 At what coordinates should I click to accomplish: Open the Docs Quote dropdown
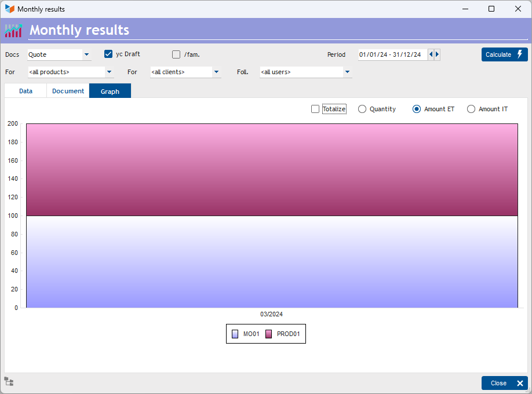pos(86,55)
